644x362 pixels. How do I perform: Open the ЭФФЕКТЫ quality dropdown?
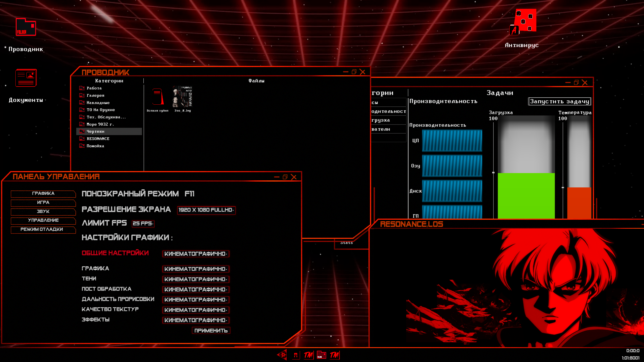196,320
